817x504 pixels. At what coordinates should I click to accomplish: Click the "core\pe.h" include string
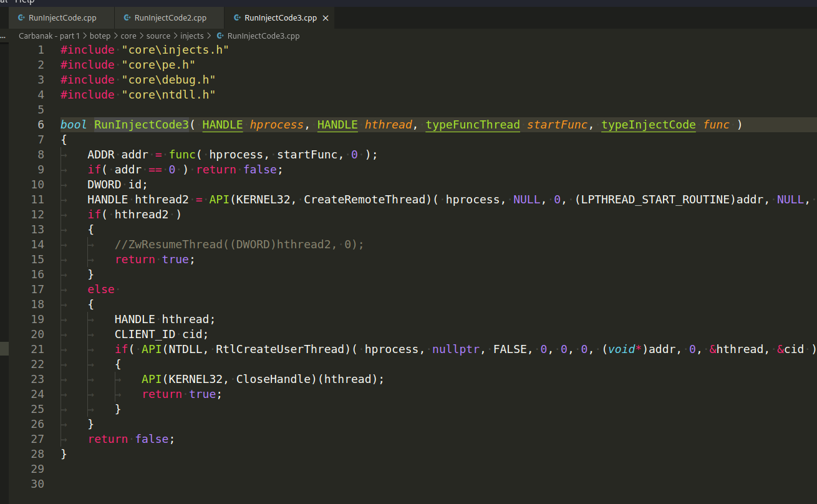click(158, 65)
